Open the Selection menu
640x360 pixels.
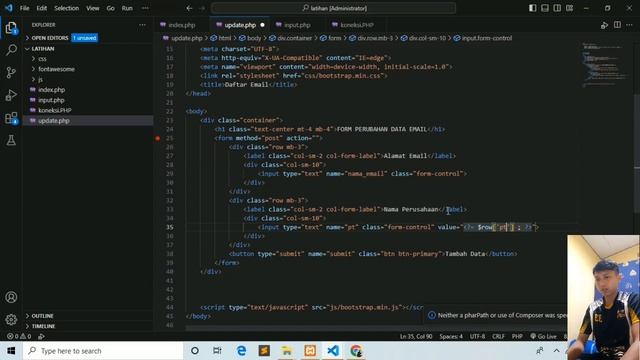(67, 8)
